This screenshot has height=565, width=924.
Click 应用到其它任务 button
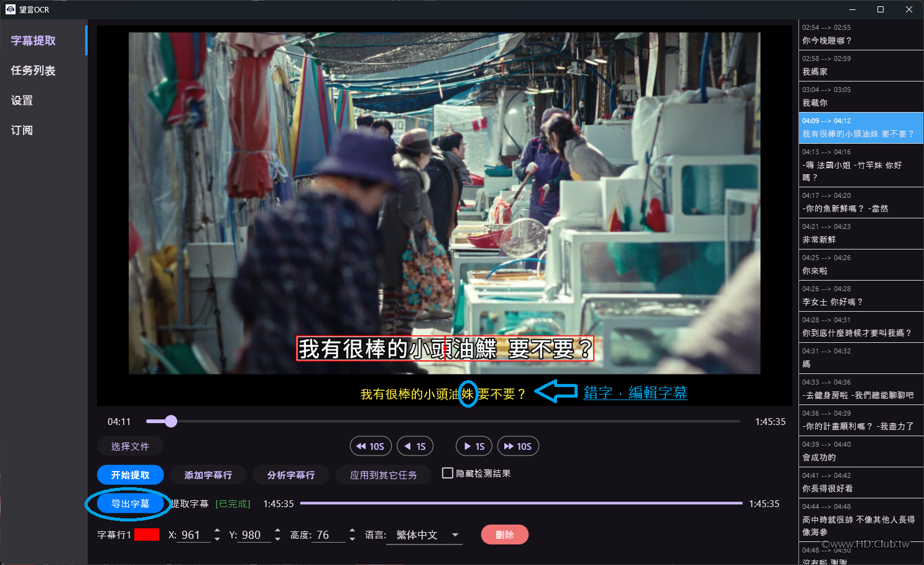(384, 475)
